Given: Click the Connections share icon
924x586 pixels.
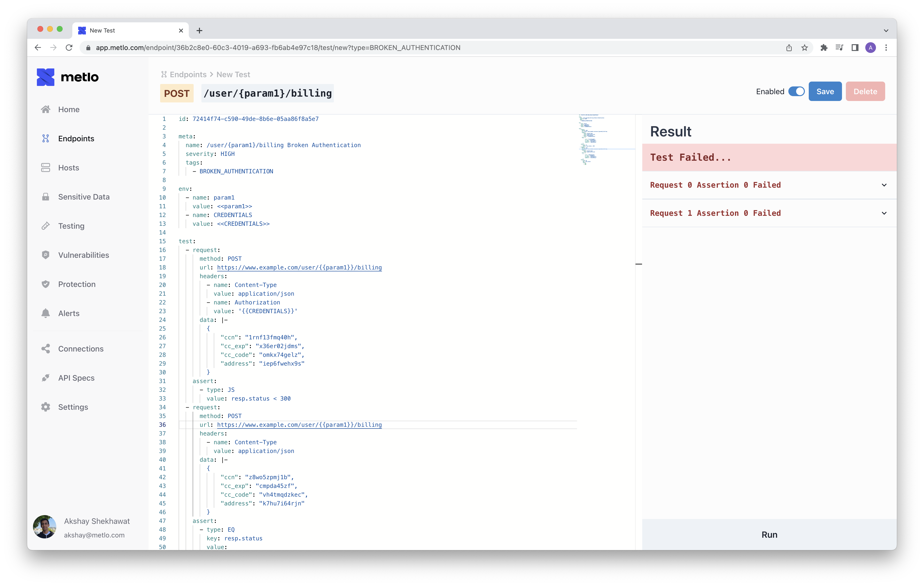Looking at the screenshot, I should (x=46, y=349).
